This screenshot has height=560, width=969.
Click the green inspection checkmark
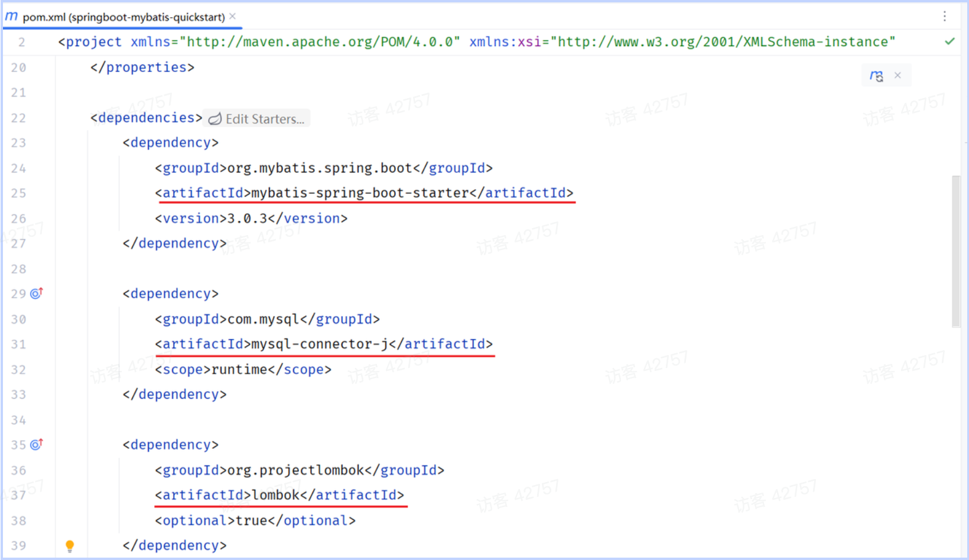(x=950, y=41)
